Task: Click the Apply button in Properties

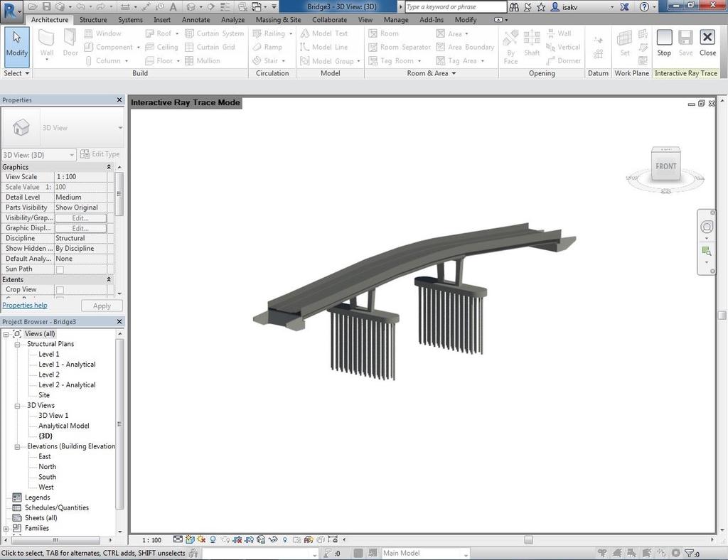Action: 102,306
